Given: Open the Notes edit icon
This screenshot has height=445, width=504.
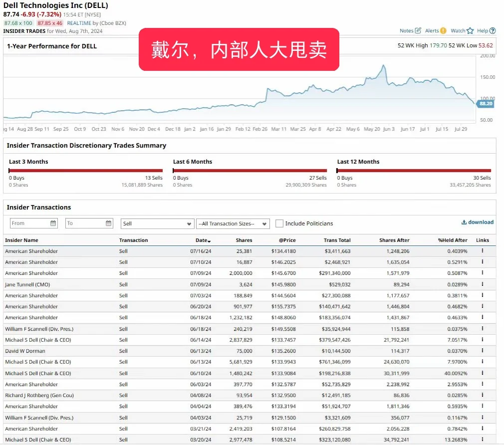Looking at the screenshot, I should coord(418,30).
